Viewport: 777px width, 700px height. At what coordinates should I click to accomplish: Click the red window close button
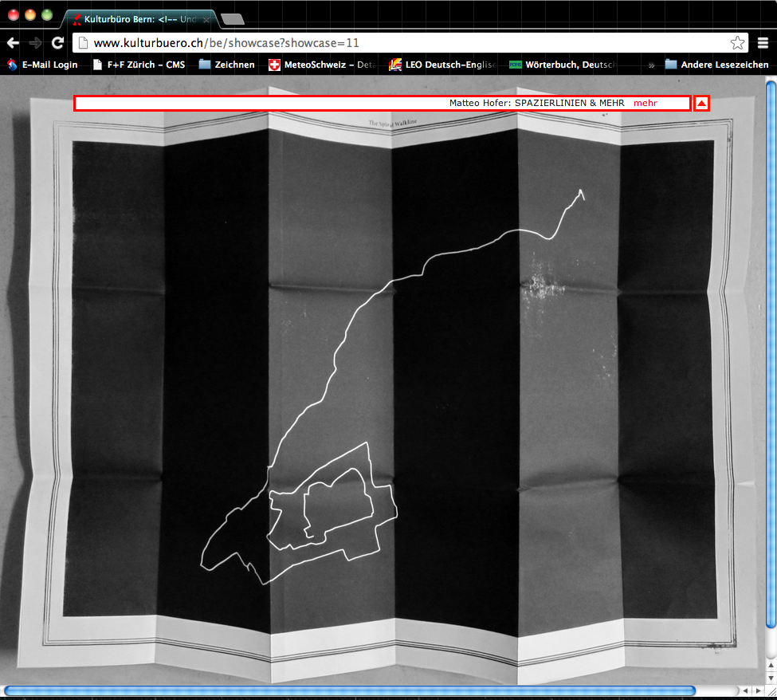14,15
